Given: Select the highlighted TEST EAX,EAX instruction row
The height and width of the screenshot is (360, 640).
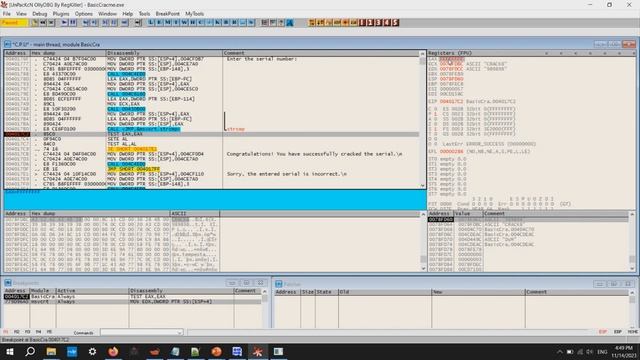Looking at the screenshot, I should (211, 134).
